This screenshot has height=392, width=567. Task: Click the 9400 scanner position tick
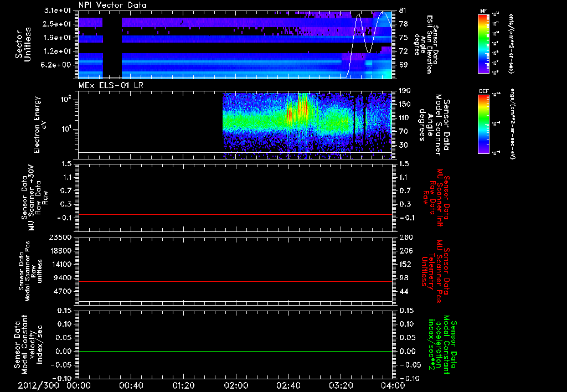pos(63,278)
